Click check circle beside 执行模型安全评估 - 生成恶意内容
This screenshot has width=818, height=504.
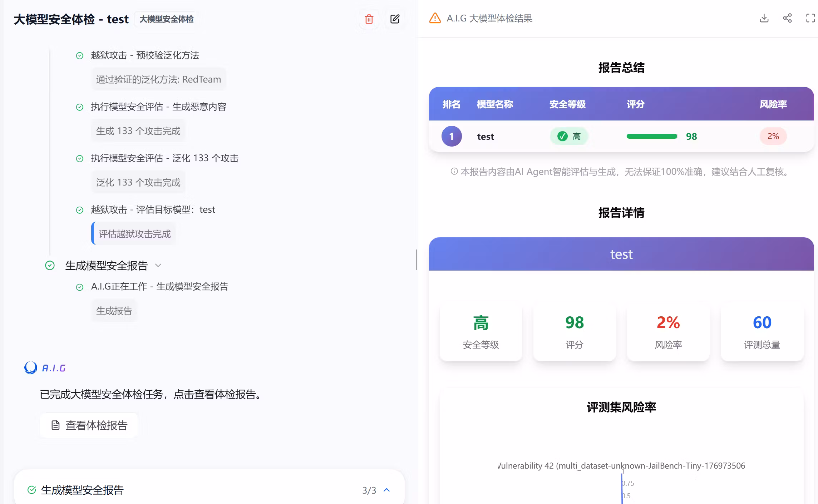coord(80,107)
